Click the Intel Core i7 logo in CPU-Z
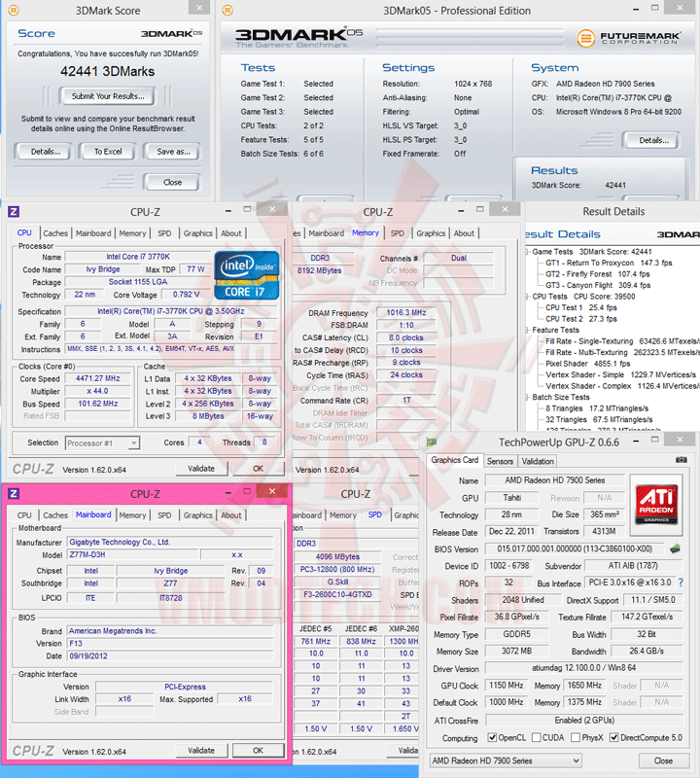 coord(247,275)
